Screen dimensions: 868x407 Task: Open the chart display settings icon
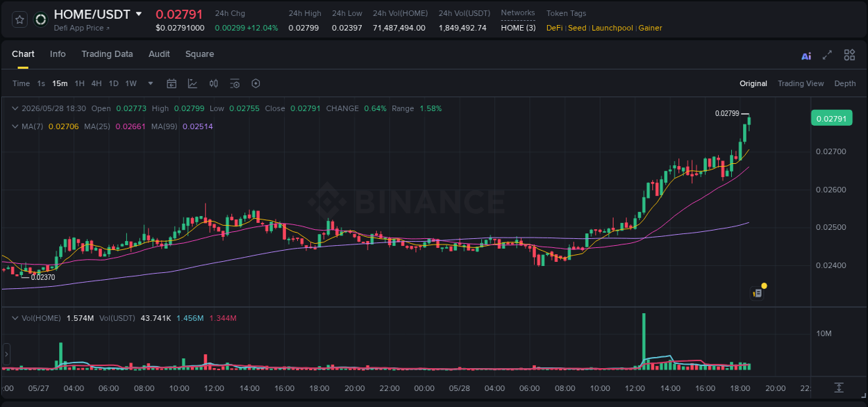235,83
